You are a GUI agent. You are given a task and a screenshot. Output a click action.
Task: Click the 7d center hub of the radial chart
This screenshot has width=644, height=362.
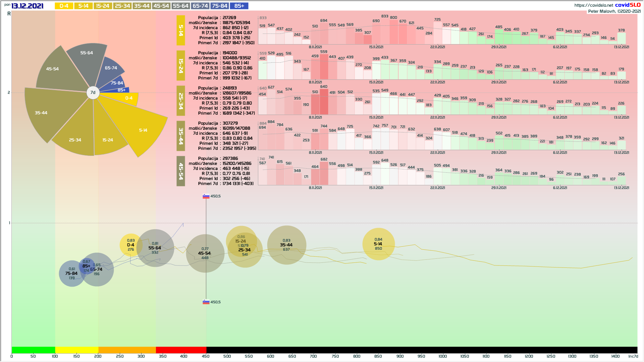(x=93, y=93)
